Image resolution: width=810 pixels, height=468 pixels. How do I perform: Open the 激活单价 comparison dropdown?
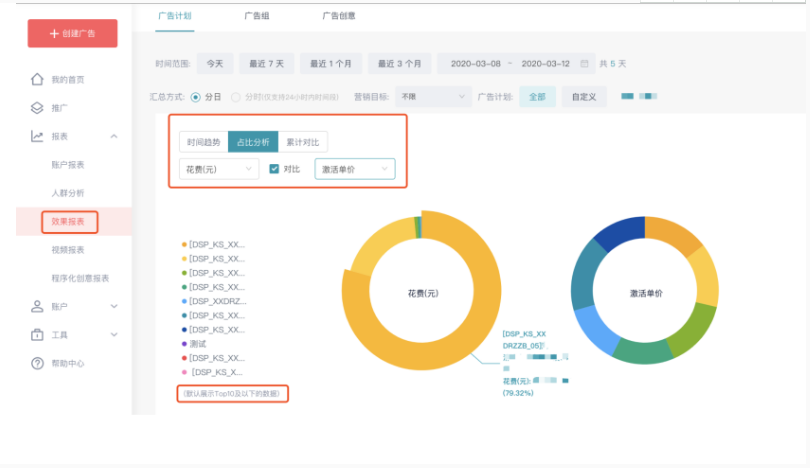click(355, 169)
